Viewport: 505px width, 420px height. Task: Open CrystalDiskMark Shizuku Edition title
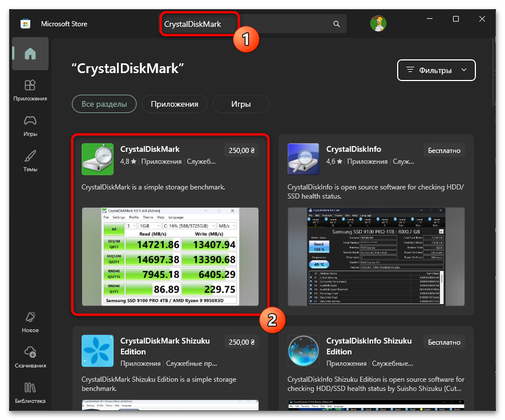click(x=165, y=346)
